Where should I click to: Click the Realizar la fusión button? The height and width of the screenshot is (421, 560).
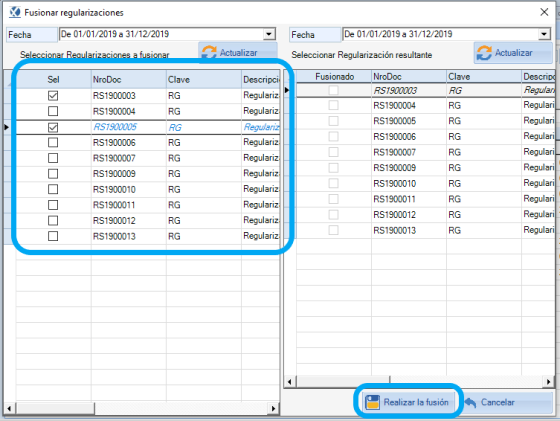click(408, 402)
